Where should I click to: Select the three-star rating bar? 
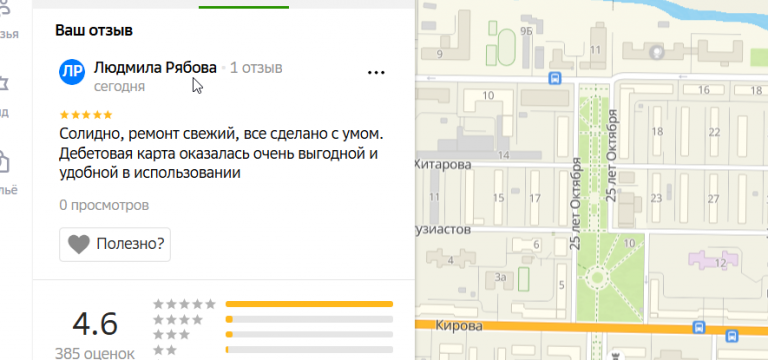click(309, 335)
